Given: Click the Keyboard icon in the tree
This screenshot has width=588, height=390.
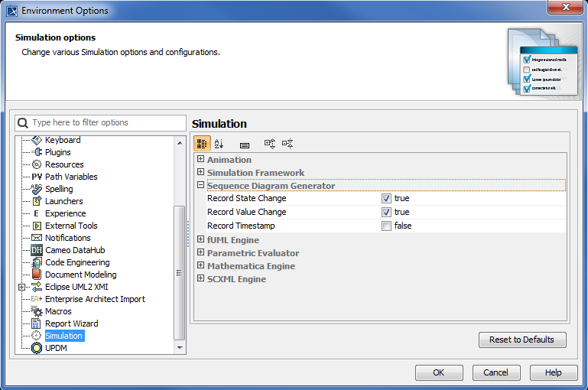Looking at the screenshot, I should 37,140.
